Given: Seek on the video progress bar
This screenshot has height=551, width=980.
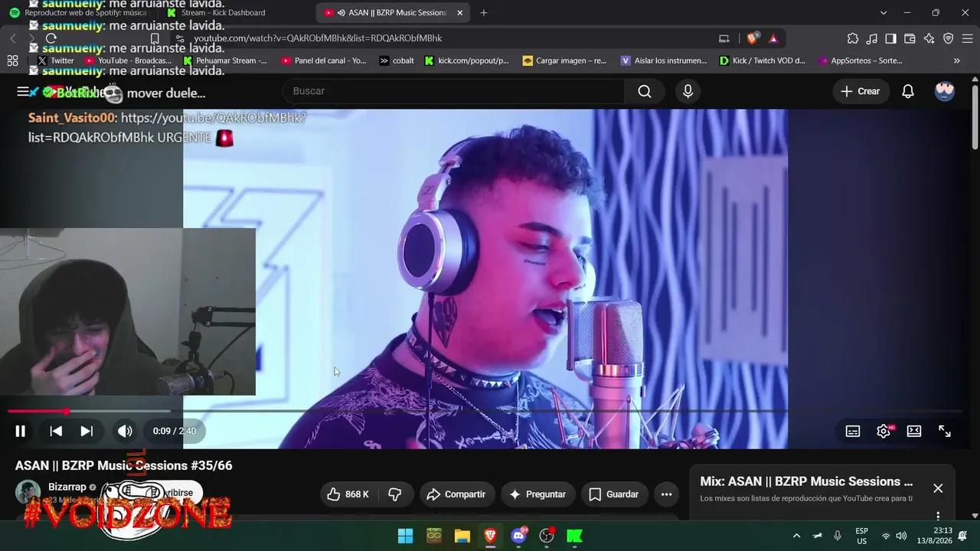Looking at the screenshot, I should pos(485,412).
